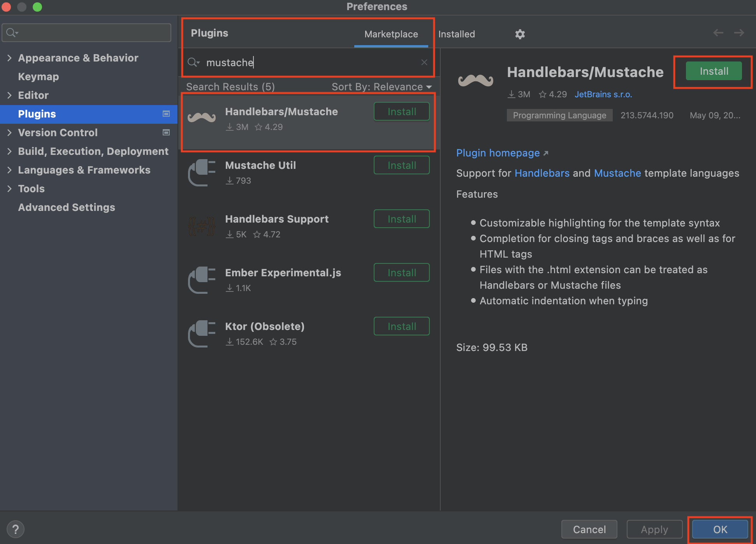Open help with the question mark button

(x=15, y=529)
